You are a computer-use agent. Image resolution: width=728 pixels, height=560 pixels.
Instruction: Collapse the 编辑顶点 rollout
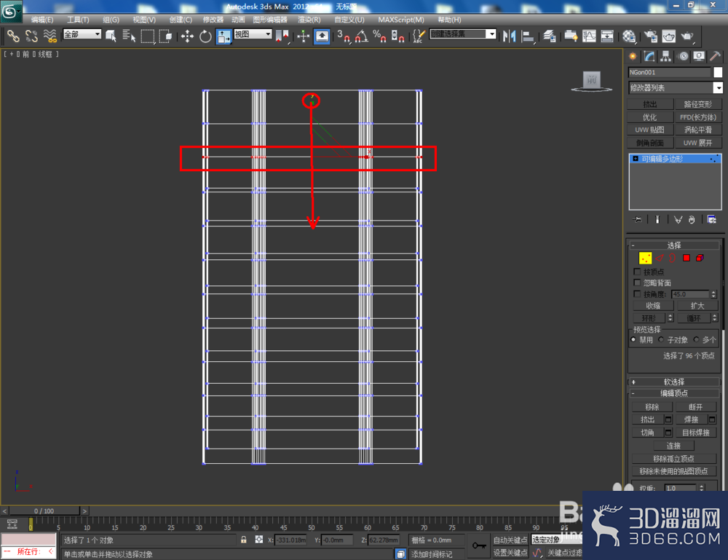tap(673, 393)
